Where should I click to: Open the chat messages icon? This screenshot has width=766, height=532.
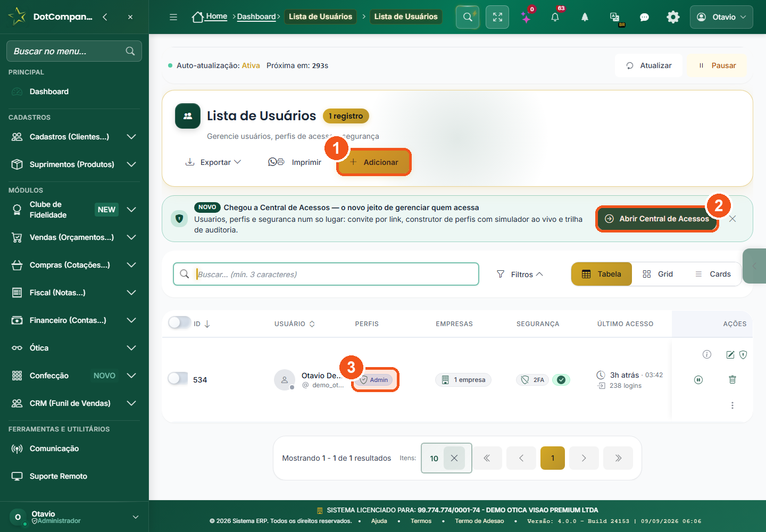(644, 17)
